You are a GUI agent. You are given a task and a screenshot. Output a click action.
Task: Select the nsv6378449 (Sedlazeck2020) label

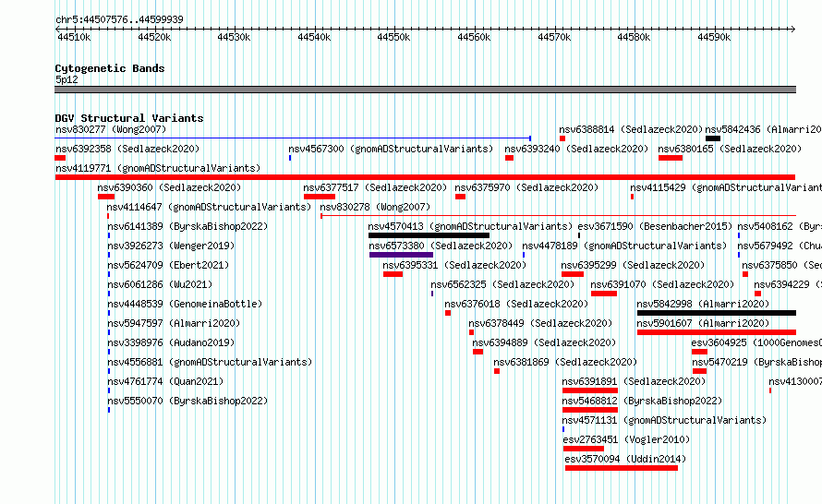tap(540, 323)
